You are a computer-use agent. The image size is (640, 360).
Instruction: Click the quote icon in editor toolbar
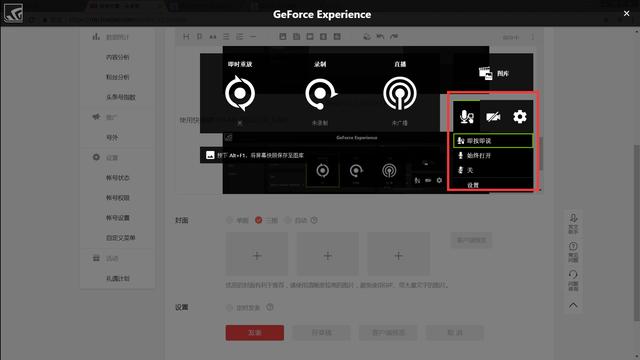200,37
